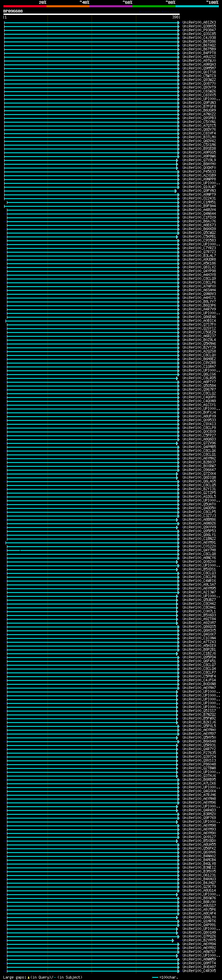222x980 pixels.
Task: Click hit label UniRef100_C6SWZ6
Action: tap(199, 91)
